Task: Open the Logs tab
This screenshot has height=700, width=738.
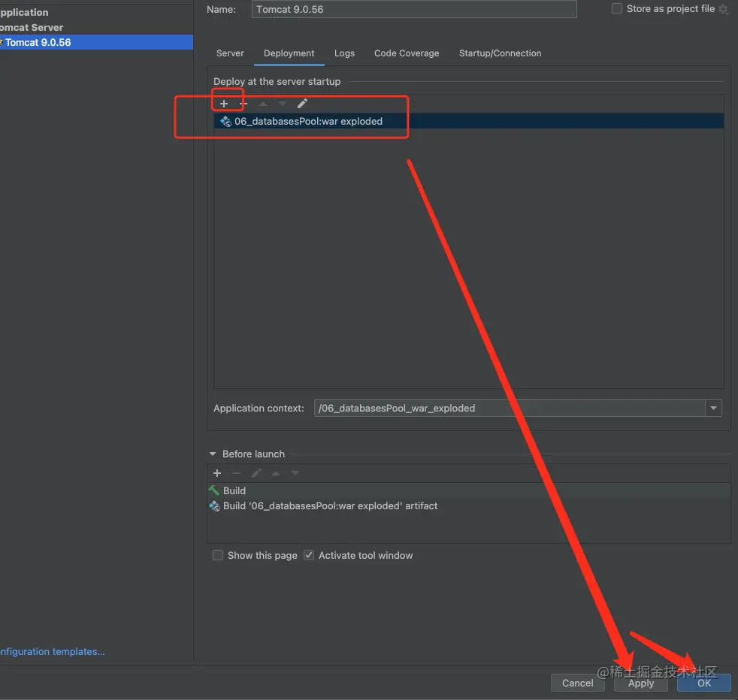Action: pyautogui.click(x=344, y=53)
